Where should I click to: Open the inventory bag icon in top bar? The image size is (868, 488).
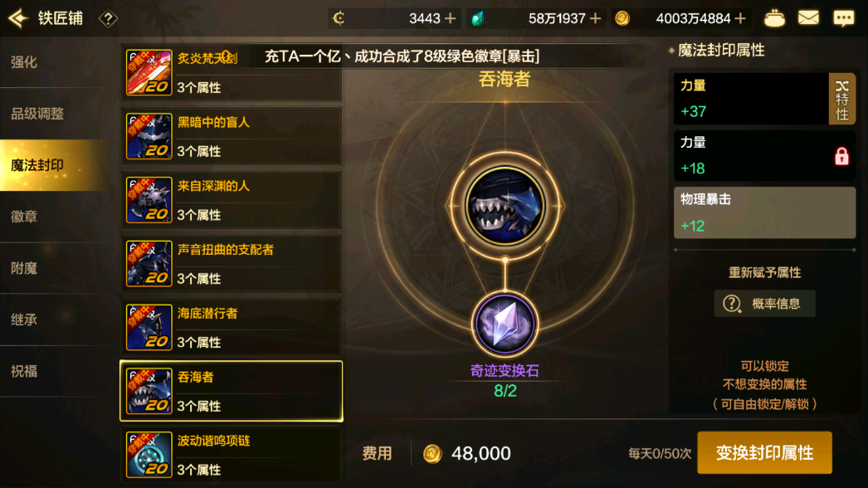click(774, 18)
